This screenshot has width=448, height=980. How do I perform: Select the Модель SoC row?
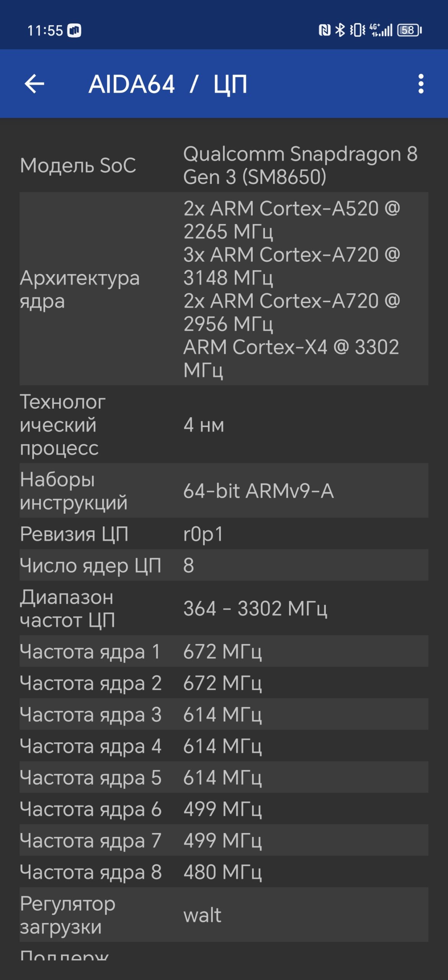click(x=224, y=165)
